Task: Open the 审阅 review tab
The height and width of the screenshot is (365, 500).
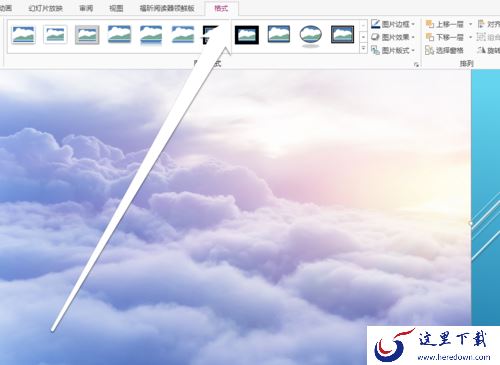Action: click(86, 8)
